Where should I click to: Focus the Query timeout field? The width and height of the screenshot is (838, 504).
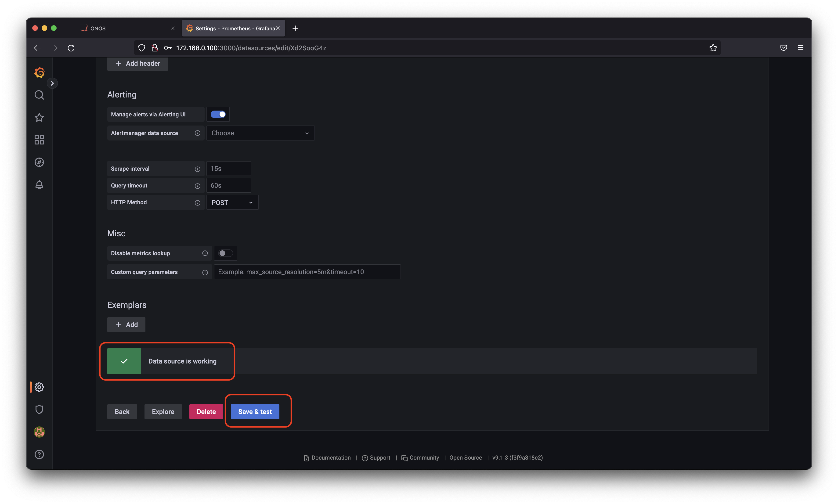(x=229, y=186)
